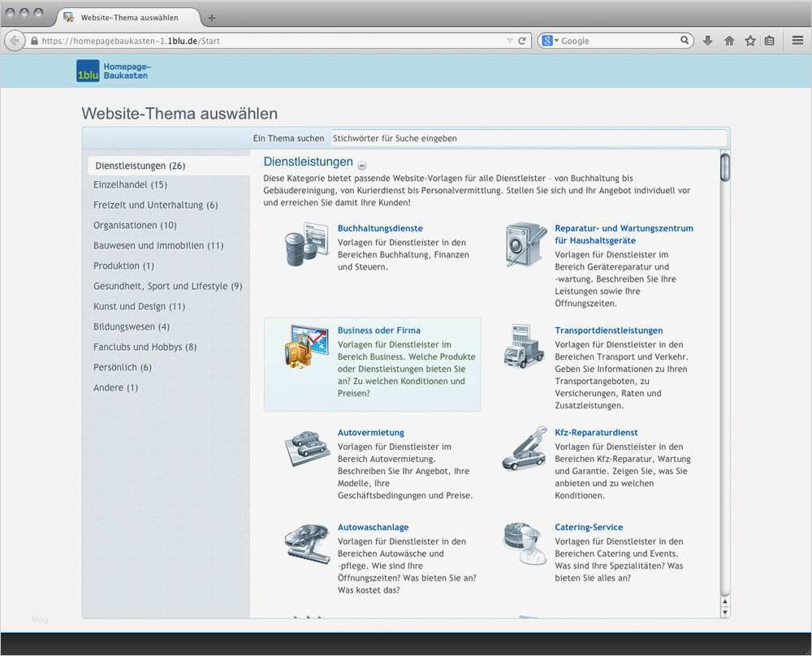
Task: Collapse the Dienstleistungen category with minus icon
Action: (362, 166)
